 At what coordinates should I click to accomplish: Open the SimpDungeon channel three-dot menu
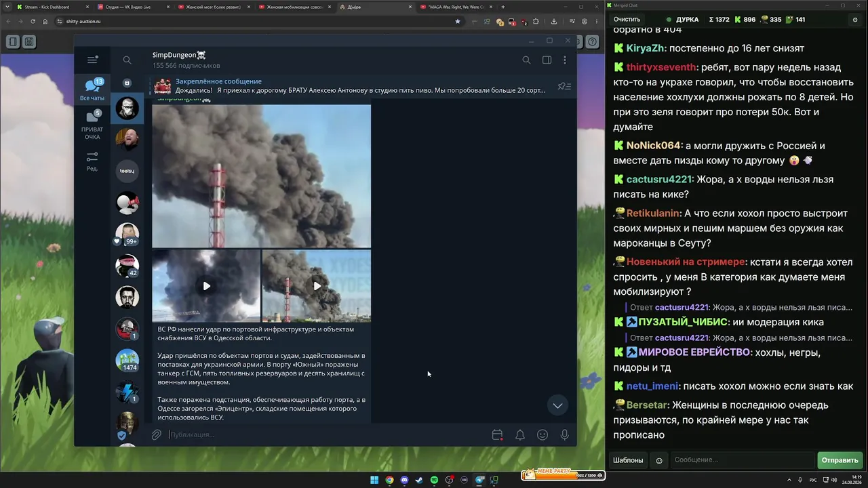tap(565, 60)
